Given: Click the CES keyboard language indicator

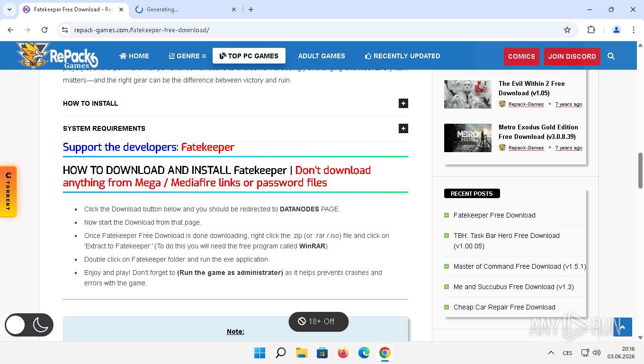Looking at the screenshot, I should click(567, 353).
